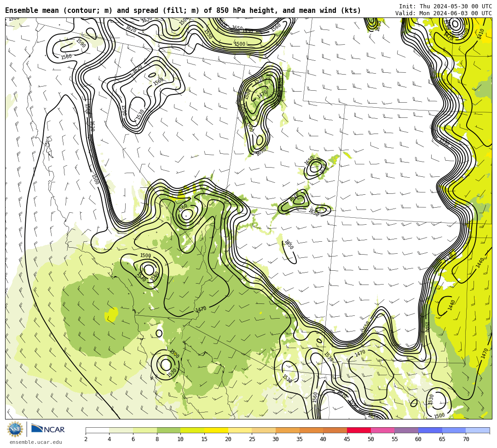Pick the dark orange 40–45 colorbar segment
The height and width of the screenshot is (448, 497).
tap(335, 430)
